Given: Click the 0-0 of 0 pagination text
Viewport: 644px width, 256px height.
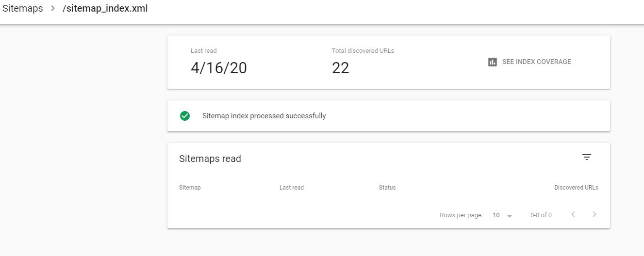Looking at the screenshot, I should point(541,215).
